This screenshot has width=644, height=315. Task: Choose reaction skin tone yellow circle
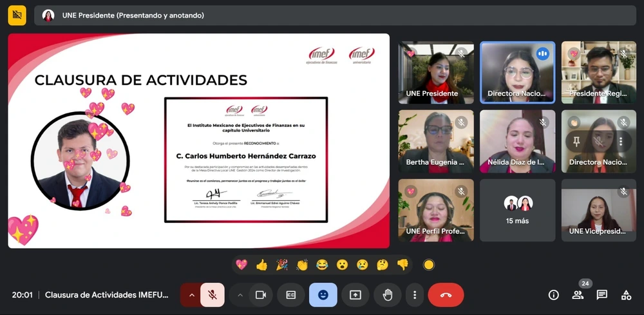[x=428, y=265]
